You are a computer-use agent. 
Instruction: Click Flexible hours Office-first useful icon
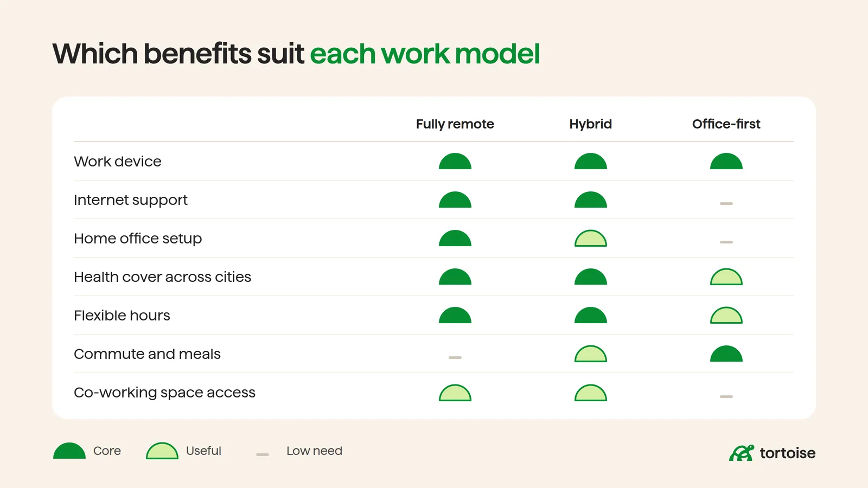pos(726,315)
